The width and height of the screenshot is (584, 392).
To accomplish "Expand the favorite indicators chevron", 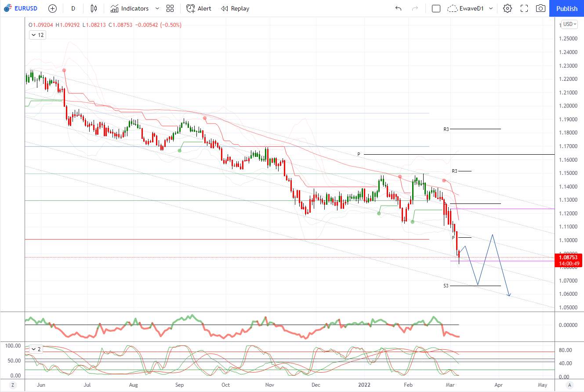I will pyautogui.click(x=157, y=8).
